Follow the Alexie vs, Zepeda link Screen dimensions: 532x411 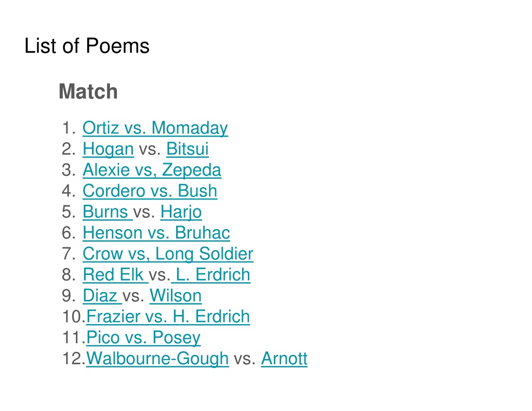coord(152,170)
